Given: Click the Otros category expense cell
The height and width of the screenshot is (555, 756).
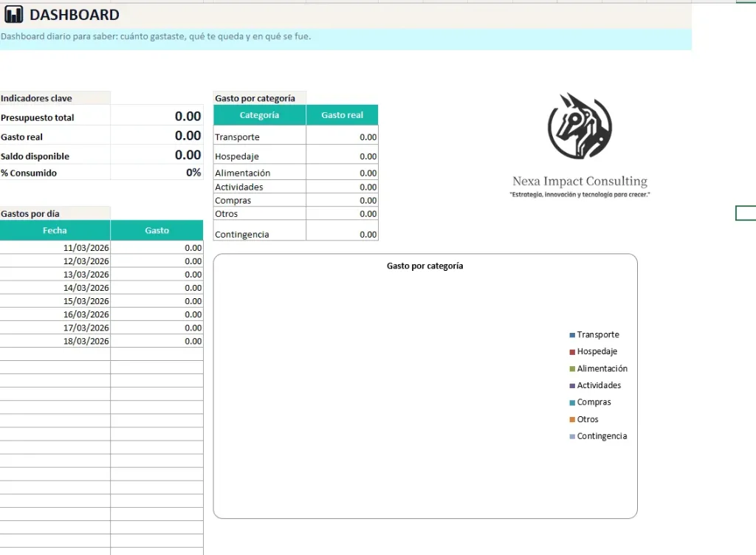Looking at the screenshot, I should (341, 212).
